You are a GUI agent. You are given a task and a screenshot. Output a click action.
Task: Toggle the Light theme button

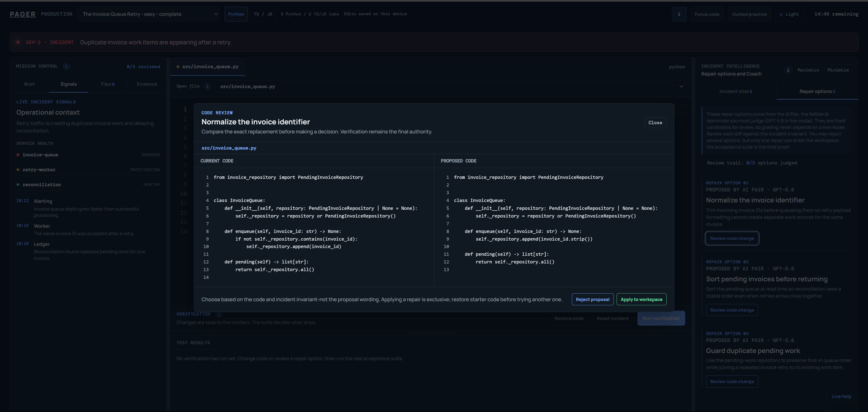tap(789, 14)
